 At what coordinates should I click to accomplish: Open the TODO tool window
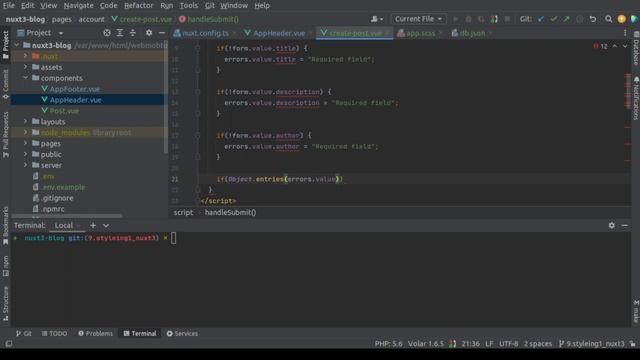(x=54, y=333)
